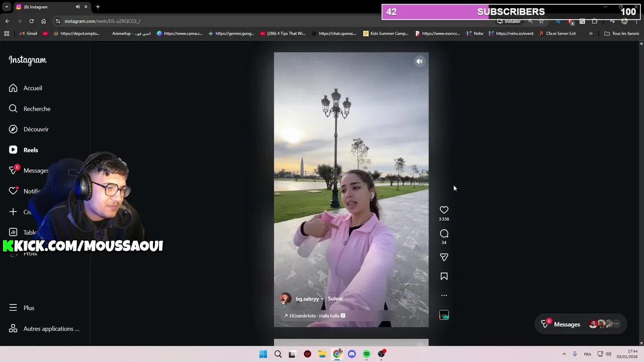Screen dimensions: 644x362
Task: Save the reel with bookmark icon
Action: coord(444,276)
